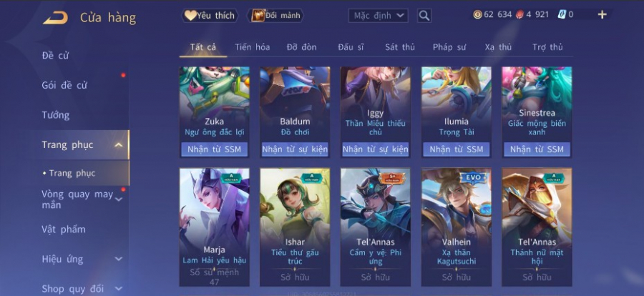The image size is (644, 296).
Task: Open the Mặc định sort dropdown
Action: point(379,16)
